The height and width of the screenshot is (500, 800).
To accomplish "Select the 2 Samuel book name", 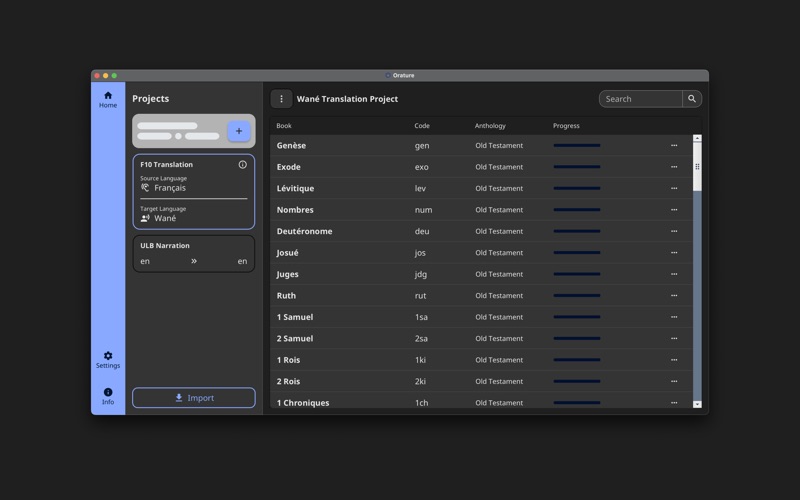I will point(295,338).
